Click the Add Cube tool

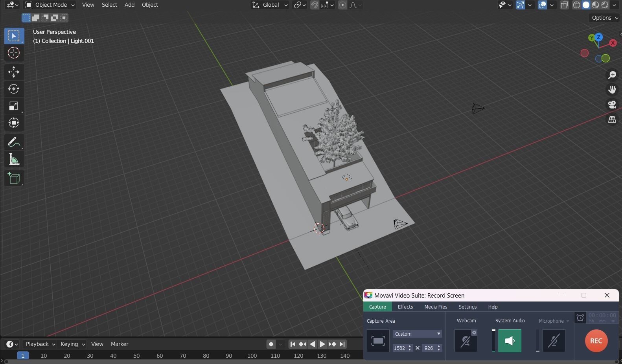click(x=14, y=178)
